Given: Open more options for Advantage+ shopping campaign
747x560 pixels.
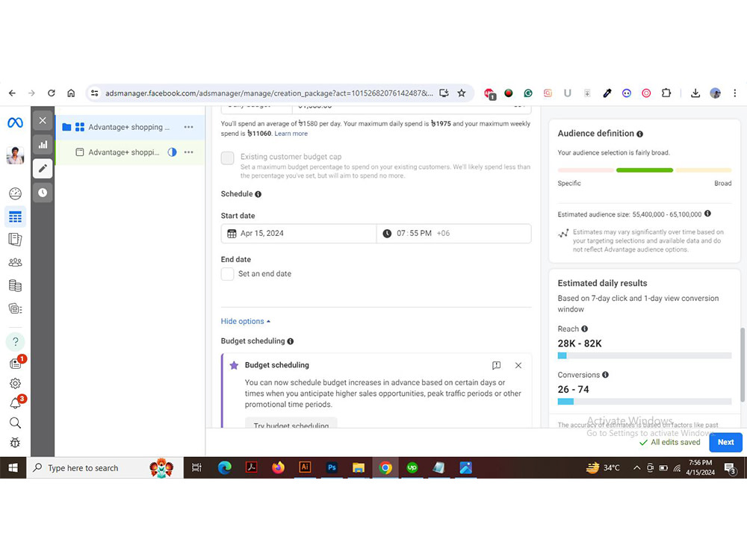Looking at the screenshot, I should 189,127.
